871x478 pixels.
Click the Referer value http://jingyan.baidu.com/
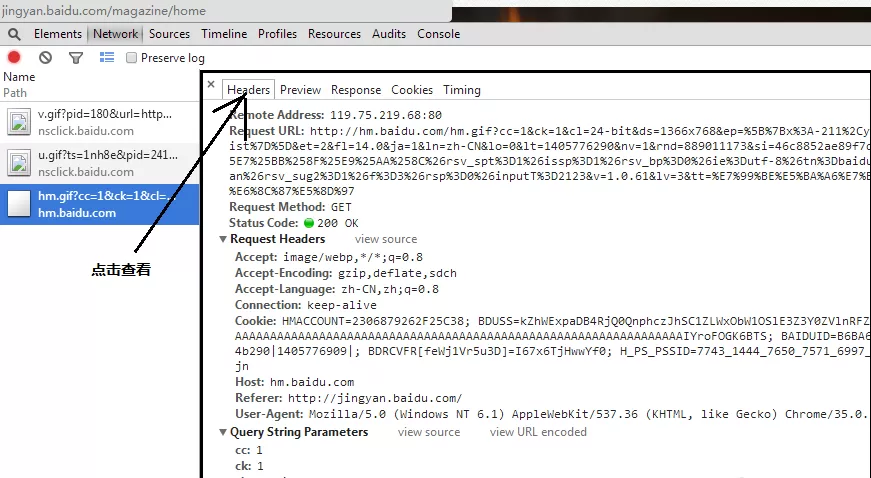(375, 399)
